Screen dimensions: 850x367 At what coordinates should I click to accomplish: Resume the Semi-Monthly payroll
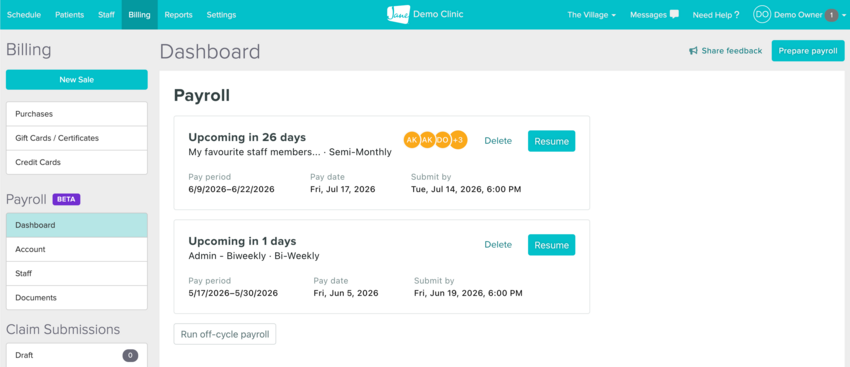(551, 141)
